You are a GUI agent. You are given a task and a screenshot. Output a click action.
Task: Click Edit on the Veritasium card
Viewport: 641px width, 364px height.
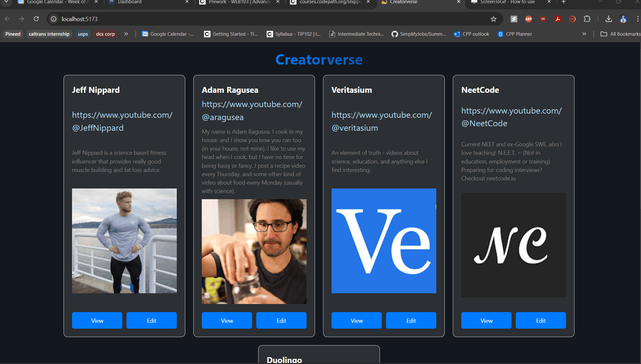pyautogui.click(x=411, y=321)
